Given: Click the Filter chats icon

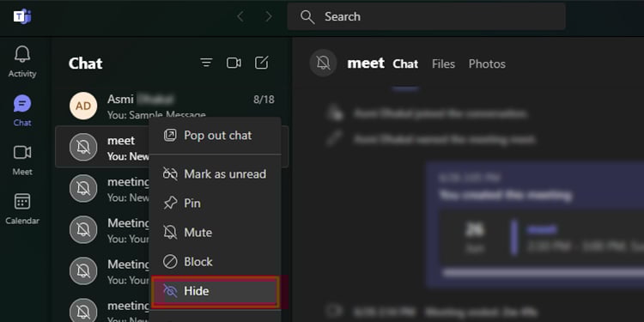Looking at the screenshot, I should (206, 63).
